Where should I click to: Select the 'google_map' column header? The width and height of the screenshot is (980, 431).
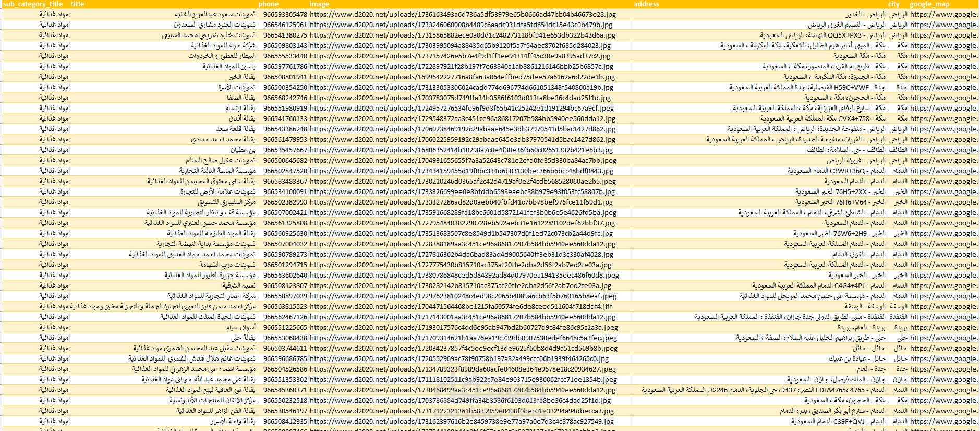pyautogui.click(x=929, y=4)
